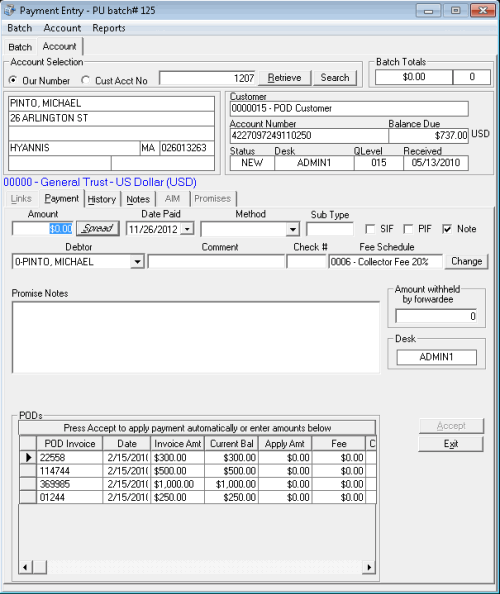Expand the Method combo box
This screenshot has width=500, height=594.
point(292,229)
